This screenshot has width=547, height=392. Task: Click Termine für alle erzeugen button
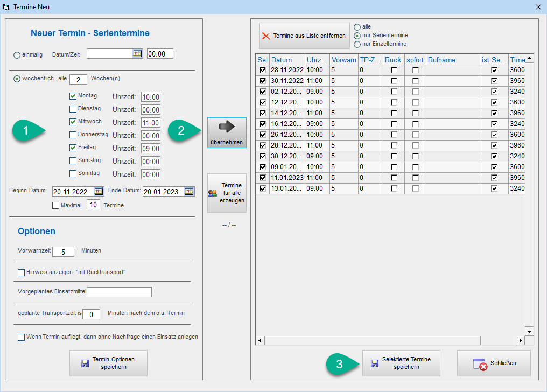click(x=227, y=193)
